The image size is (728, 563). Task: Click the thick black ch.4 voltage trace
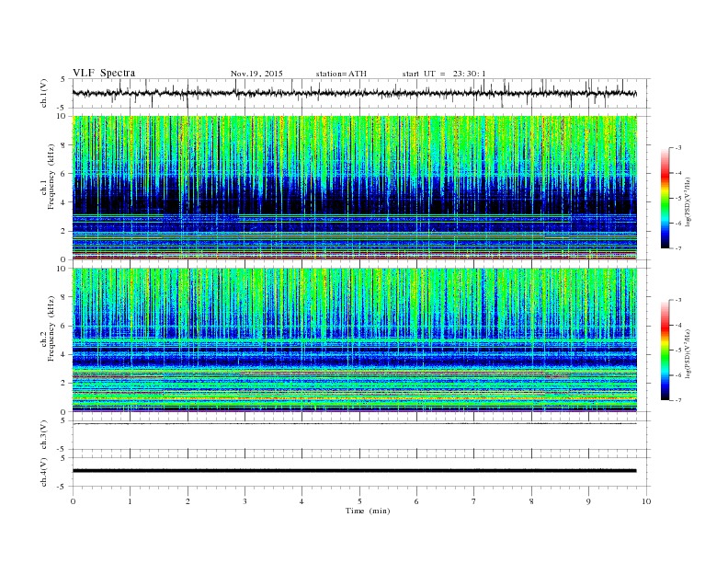[354, 471]
